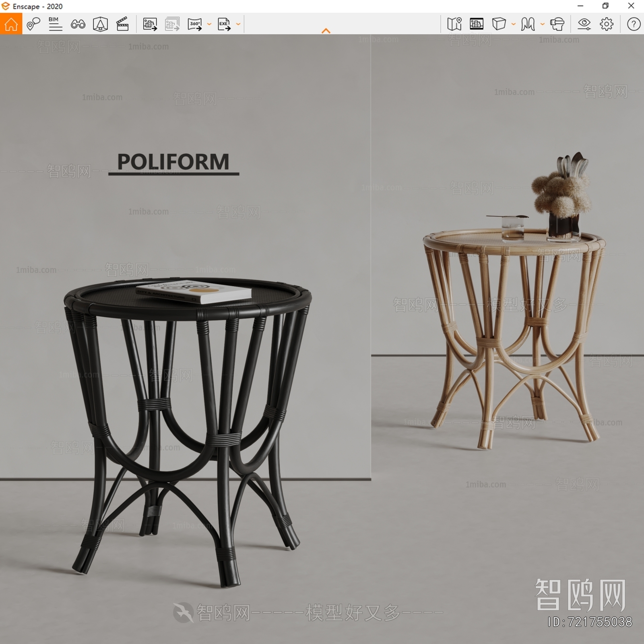Export a 360 panorama

195,24
